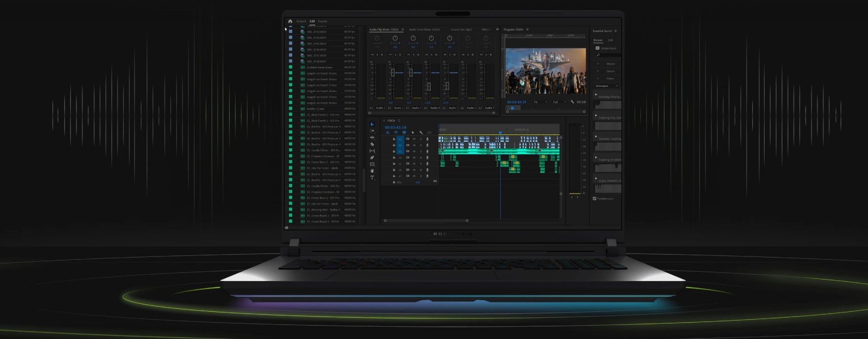Viewport: 868px width, 339px height.
Task: Switch to the Import tab
Action: [x=301, y=21]
